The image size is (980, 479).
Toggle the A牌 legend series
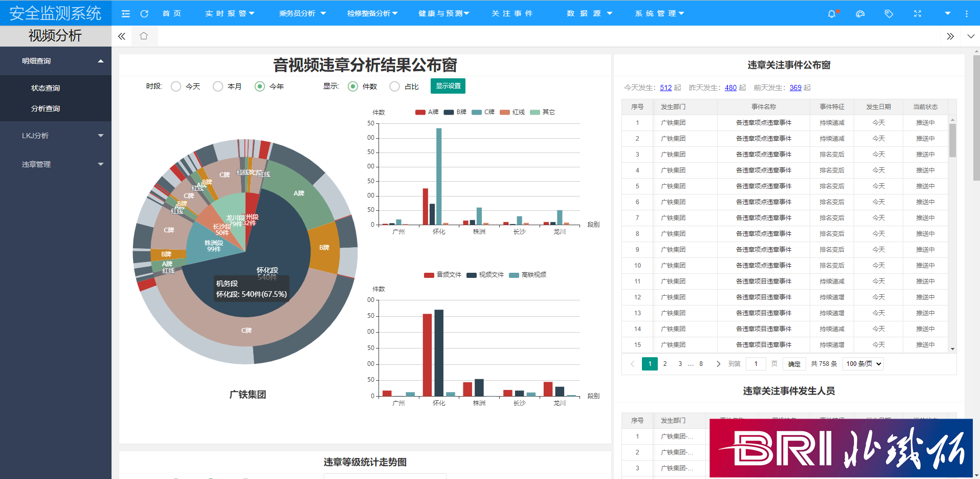tap(427, 112)
